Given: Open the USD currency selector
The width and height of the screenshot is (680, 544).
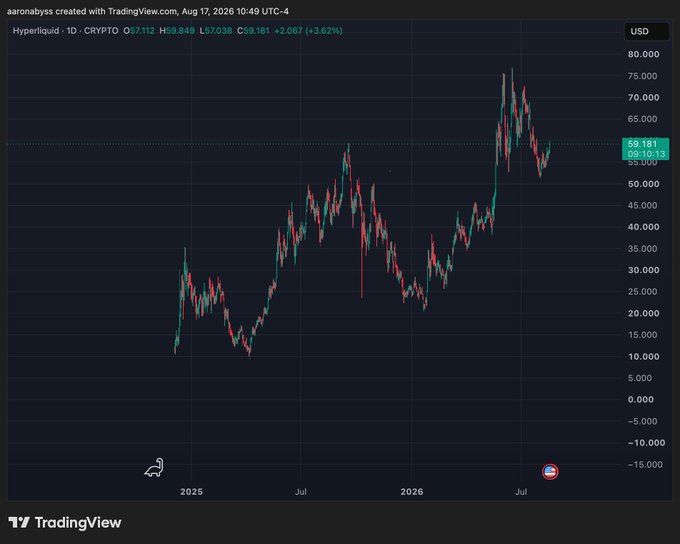Looking at the screenshot, I should (x=646, y=31).
